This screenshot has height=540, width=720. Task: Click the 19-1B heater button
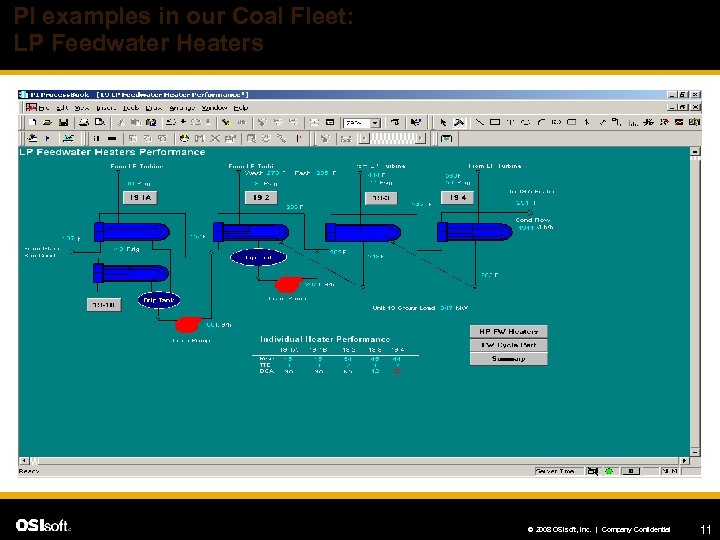[104, 304]
